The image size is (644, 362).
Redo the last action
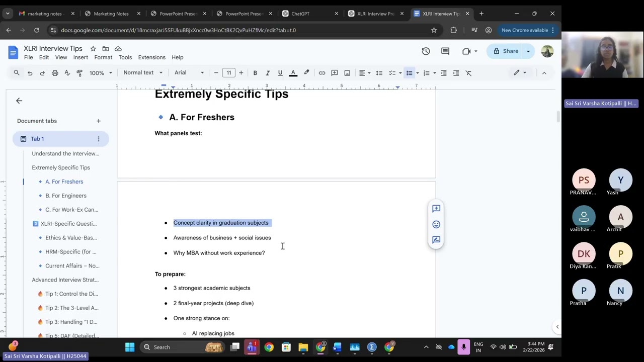(42, 73)
